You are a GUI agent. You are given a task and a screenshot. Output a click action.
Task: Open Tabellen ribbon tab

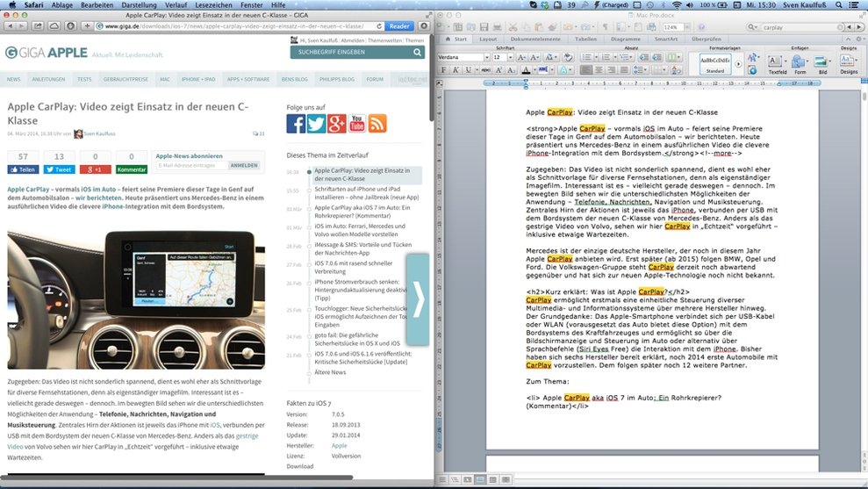(x=585, y=40)
